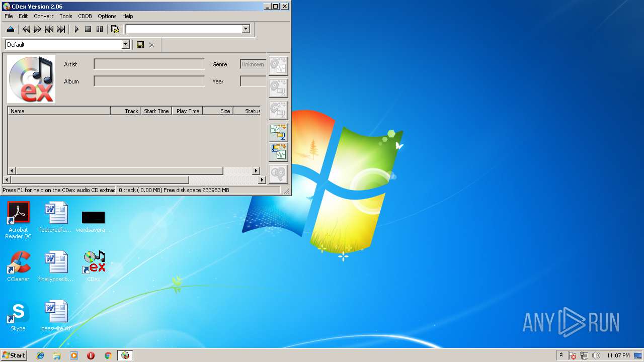
Task: Click the CDex logo image
Action: (31, 79)
